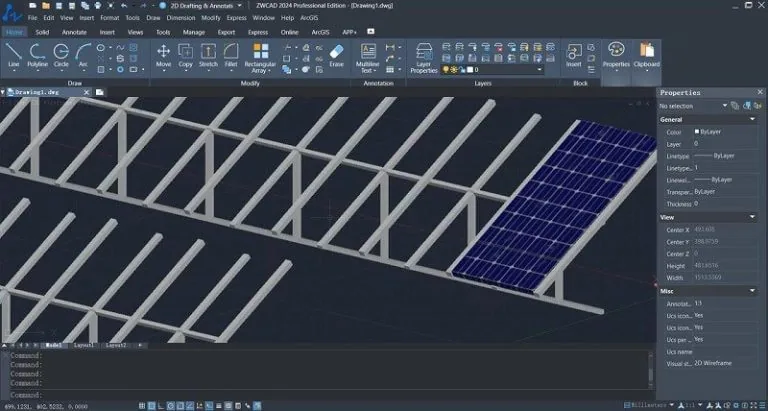Open the Dimension menu

click(x=181, y=18)
